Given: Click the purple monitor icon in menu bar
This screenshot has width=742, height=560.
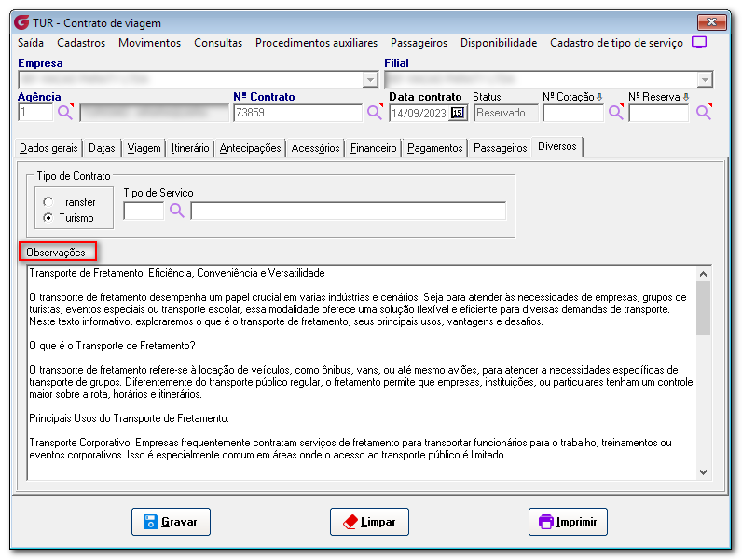Looking at the screenshot, I should [x=699, y=43].
